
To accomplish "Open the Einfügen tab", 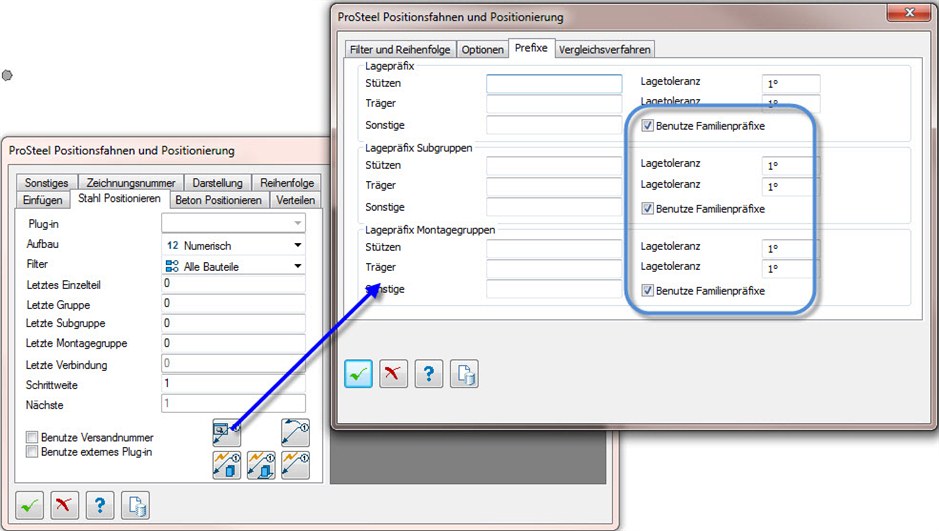I will 43,200.
